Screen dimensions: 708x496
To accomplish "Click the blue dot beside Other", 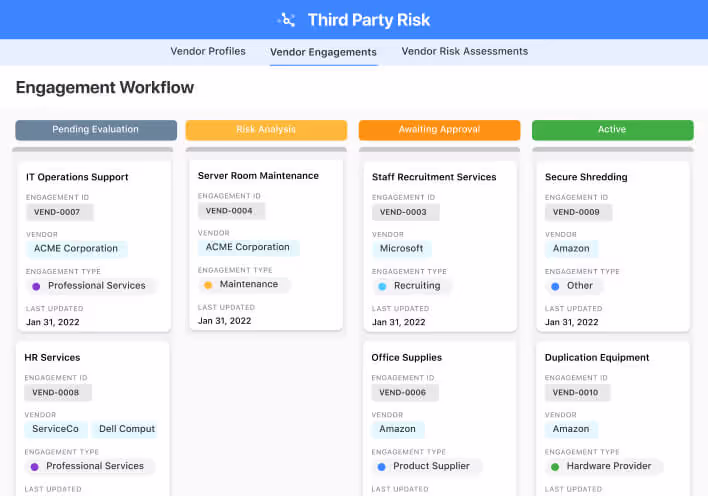I will click(556, 286).
